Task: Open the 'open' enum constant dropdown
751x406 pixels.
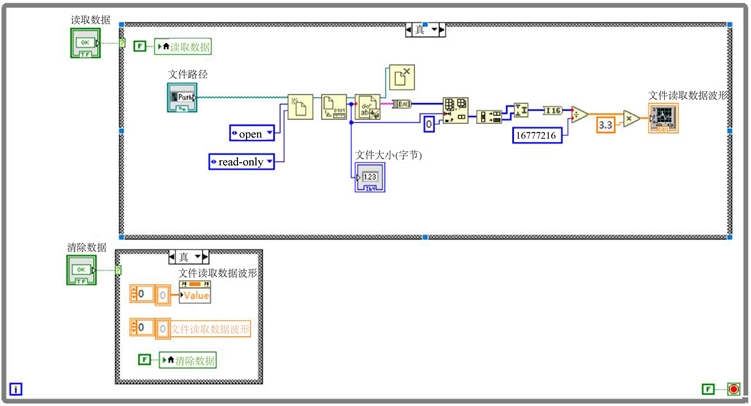Action: pyautogui.click(x=269, y=133)
